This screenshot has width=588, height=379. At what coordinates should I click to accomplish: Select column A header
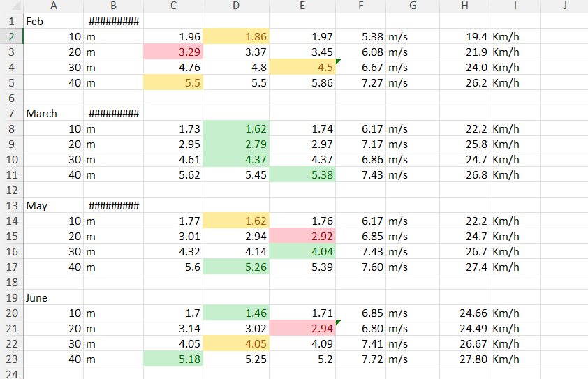pyautogui.click(x=53, y=6)
